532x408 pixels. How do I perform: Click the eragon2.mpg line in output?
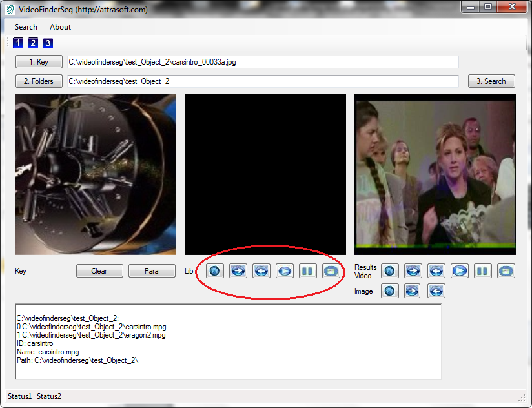91,335
